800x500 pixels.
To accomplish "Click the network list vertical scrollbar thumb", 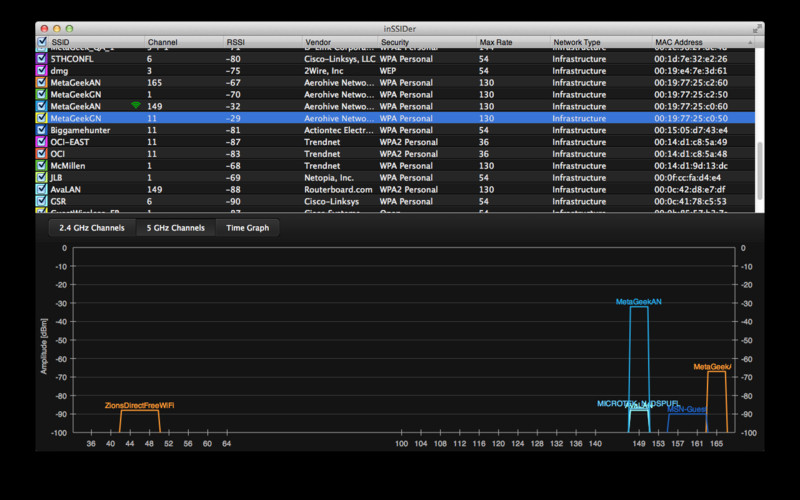I will tap(759, 171).
